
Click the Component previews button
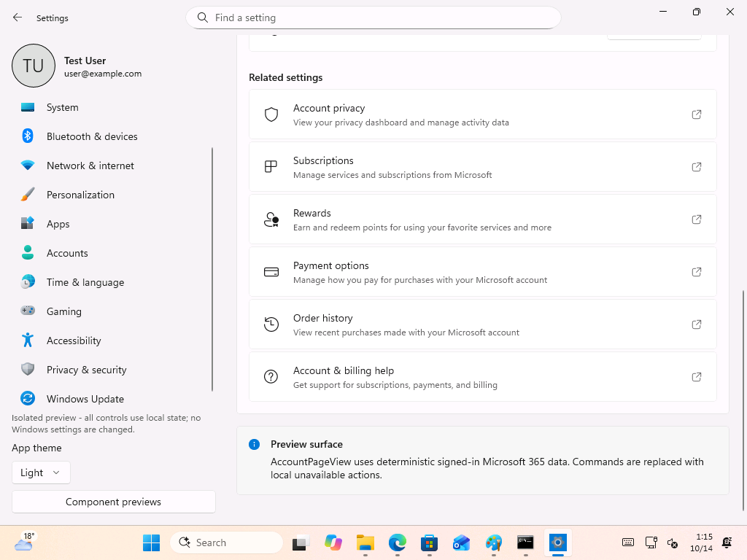tap(113, 502)
